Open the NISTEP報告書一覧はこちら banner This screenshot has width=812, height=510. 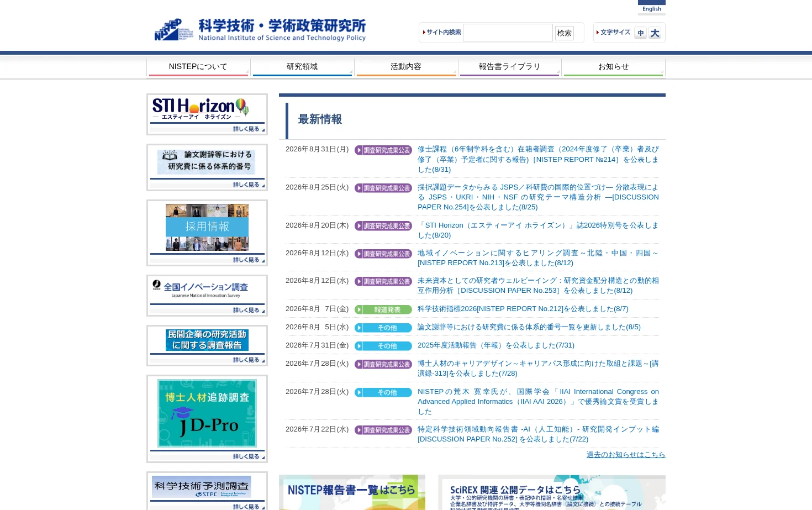pos(352,492)
